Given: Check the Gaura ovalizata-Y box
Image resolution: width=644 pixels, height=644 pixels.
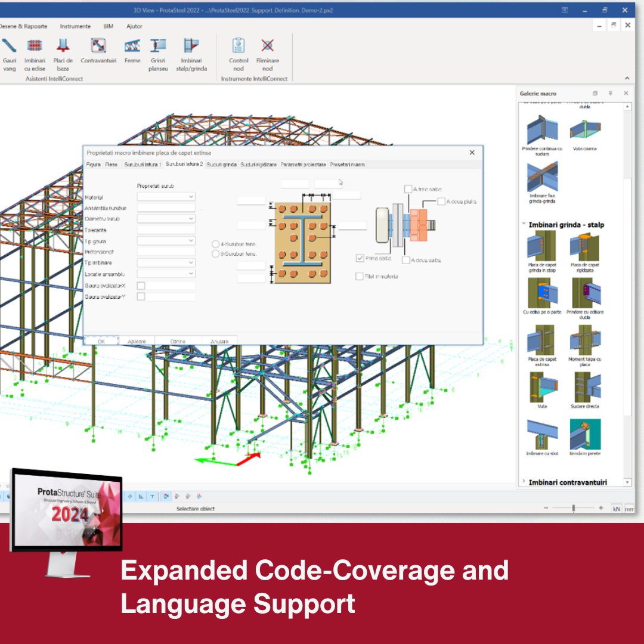Looking at the screenshot, I should tap(141, 296).
